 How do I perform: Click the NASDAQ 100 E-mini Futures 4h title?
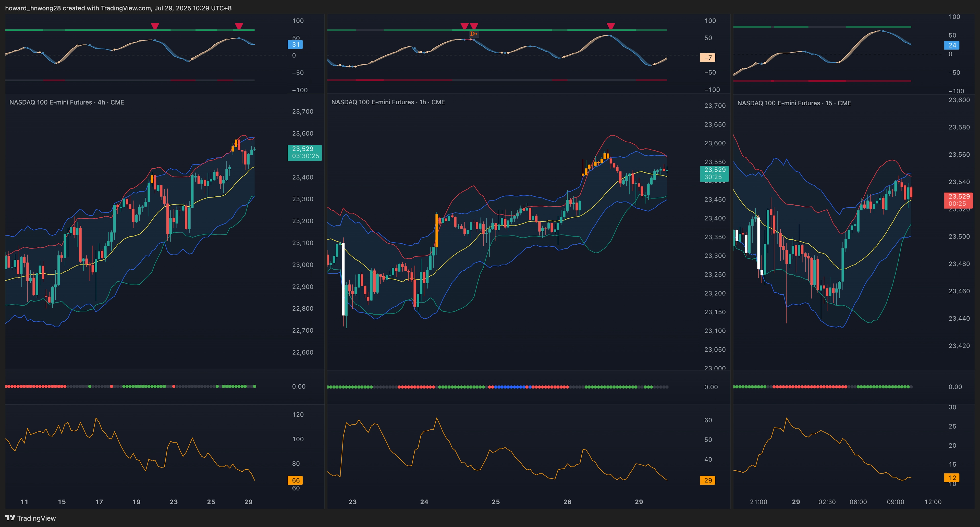pos(67,102)
